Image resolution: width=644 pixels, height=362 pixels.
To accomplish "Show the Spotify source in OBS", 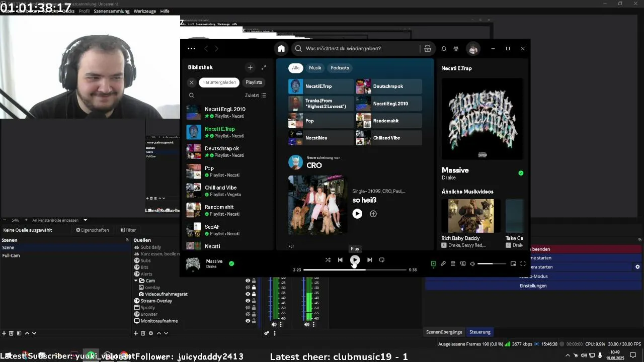I will click(248, 307).
